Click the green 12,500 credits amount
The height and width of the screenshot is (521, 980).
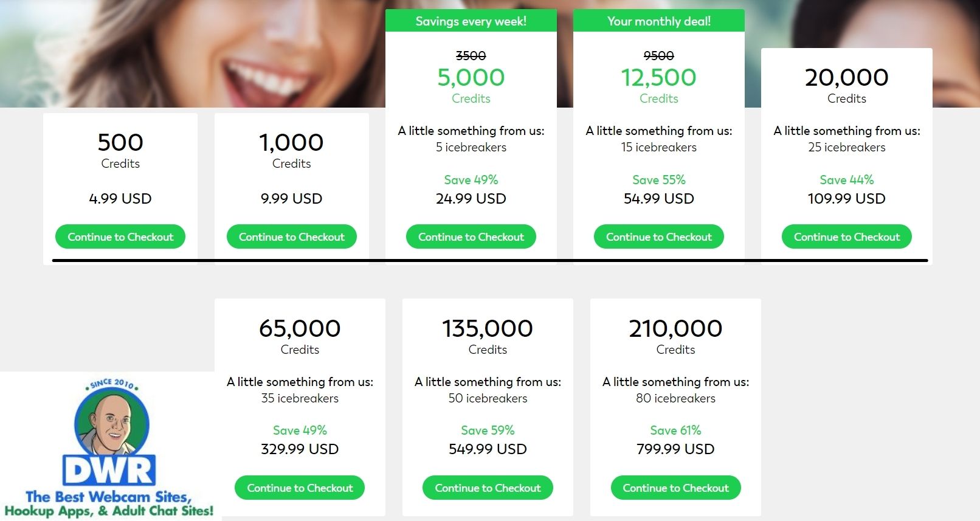[658, 78]
